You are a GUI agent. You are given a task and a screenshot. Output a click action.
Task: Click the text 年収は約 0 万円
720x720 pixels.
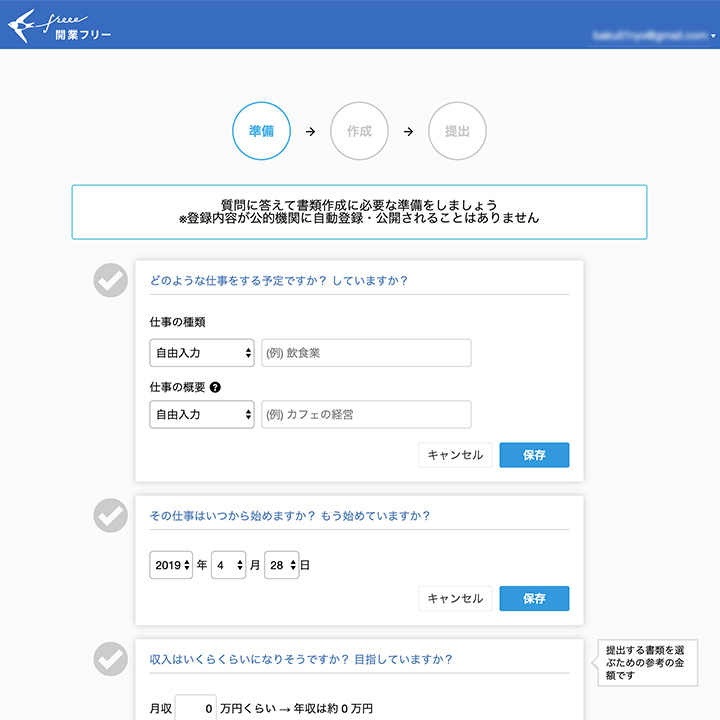tap(333, 709)
